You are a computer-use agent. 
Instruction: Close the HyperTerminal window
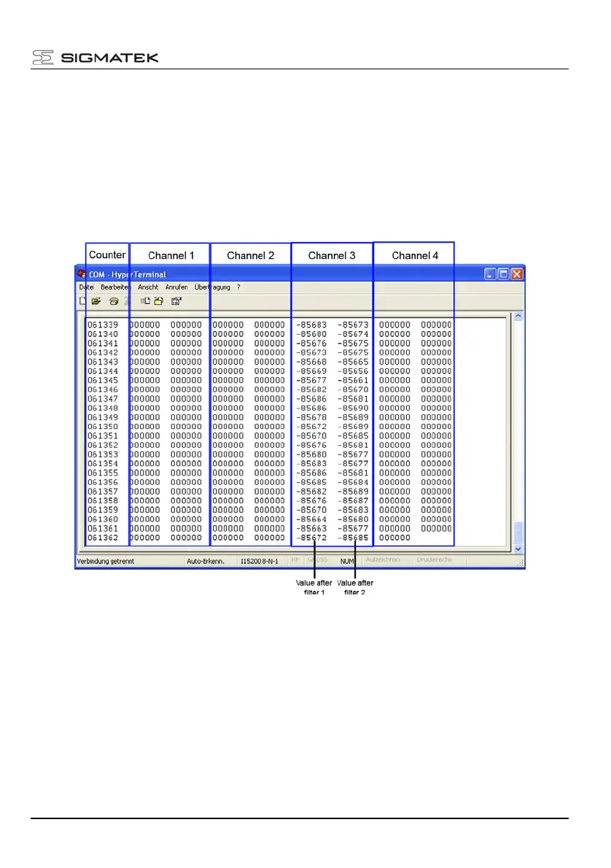point(517,274)
